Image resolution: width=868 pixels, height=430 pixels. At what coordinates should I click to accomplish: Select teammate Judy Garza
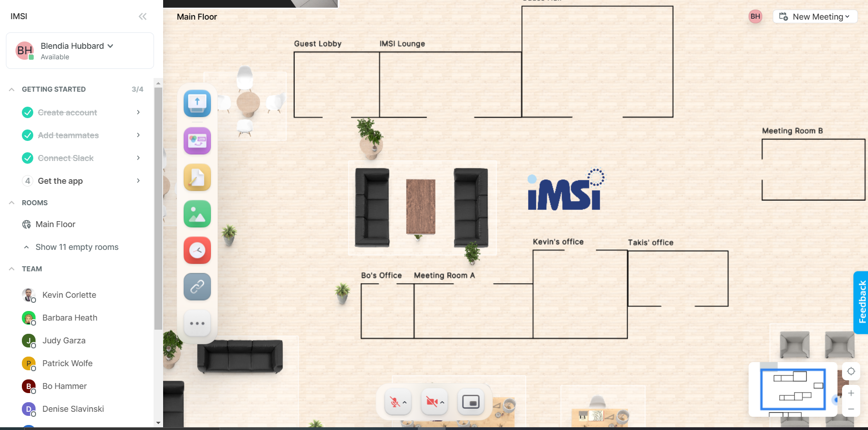click(x=64, y=341)
